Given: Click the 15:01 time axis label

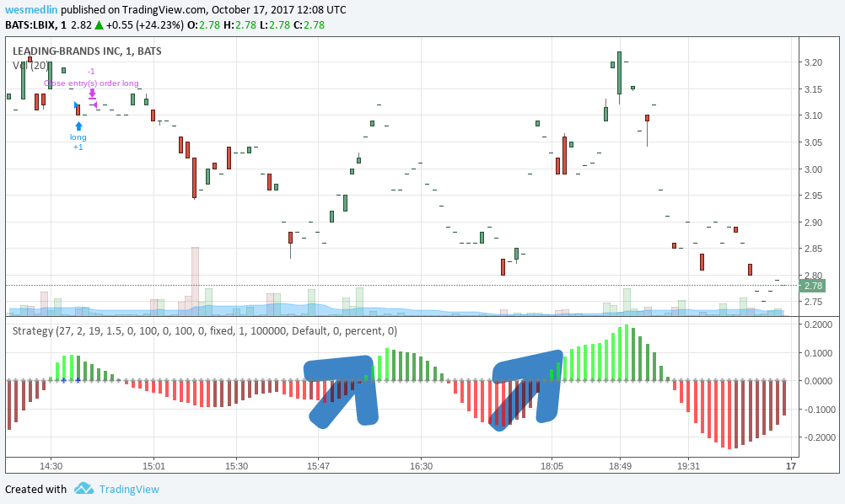Looking at the screenshot, I should (x=153, y=466).
